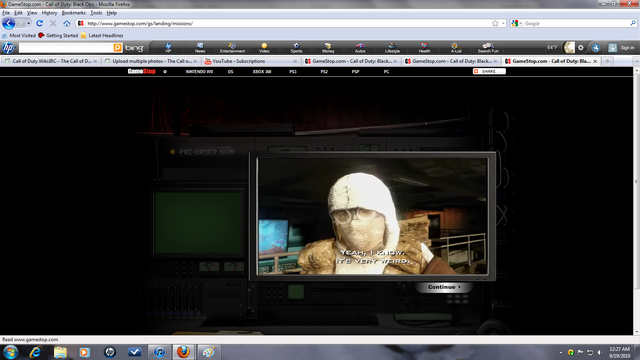Click the Firefox taskbar icon
Screen dimensions: 640x360
(x=184, y=352)
